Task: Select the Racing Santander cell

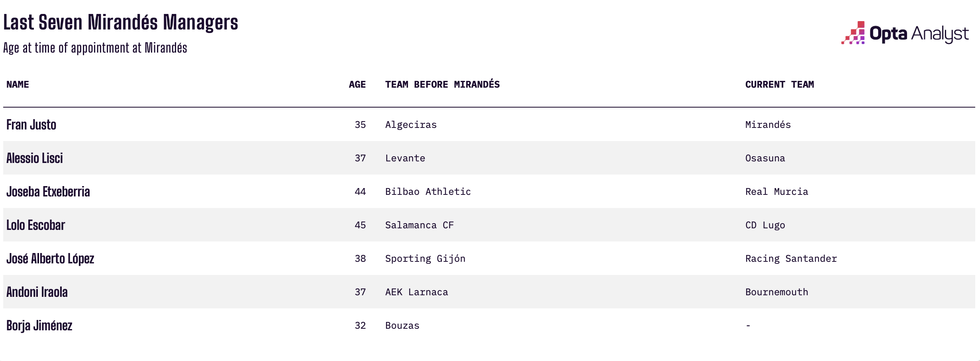Action: pos(791,259)
